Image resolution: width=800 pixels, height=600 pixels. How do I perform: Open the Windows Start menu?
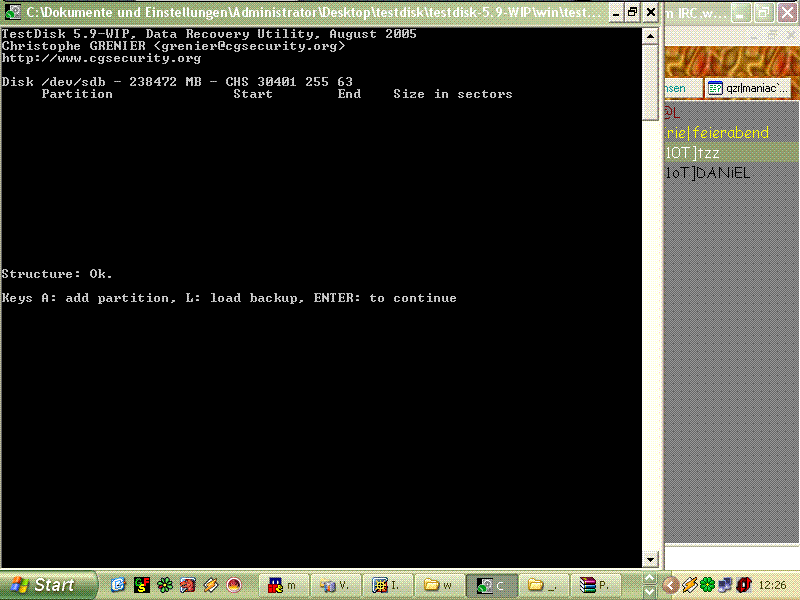[x=47, y=585]
